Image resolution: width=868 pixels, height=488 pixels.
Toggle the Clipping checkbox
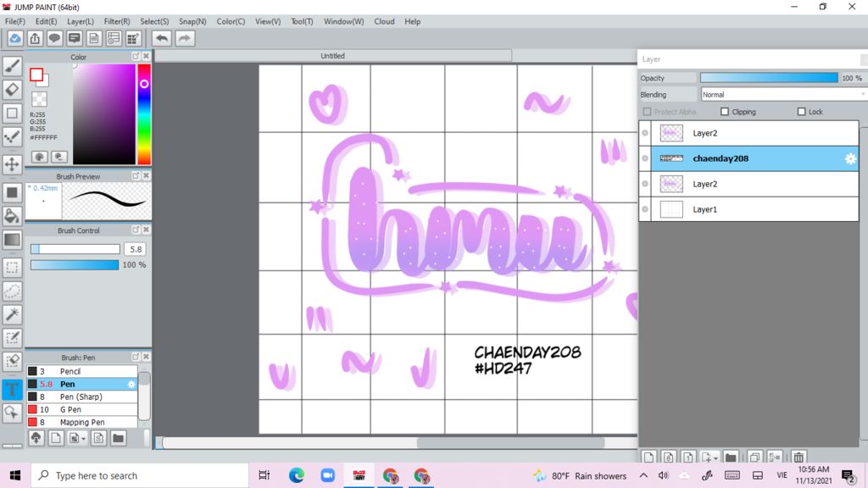tap(725, 112)
